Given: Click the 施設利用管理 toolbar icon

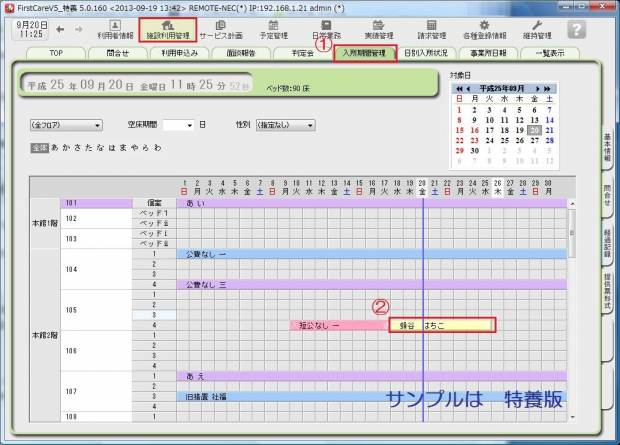Looking at the screenshot, I should point(167,29).
